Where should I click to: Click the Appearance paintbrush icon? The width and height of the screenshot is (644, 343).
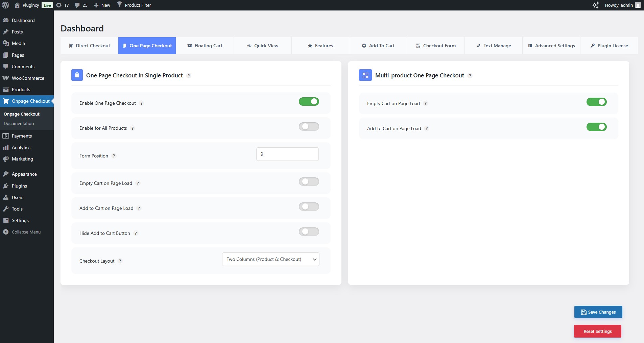(x=6, y=174)
